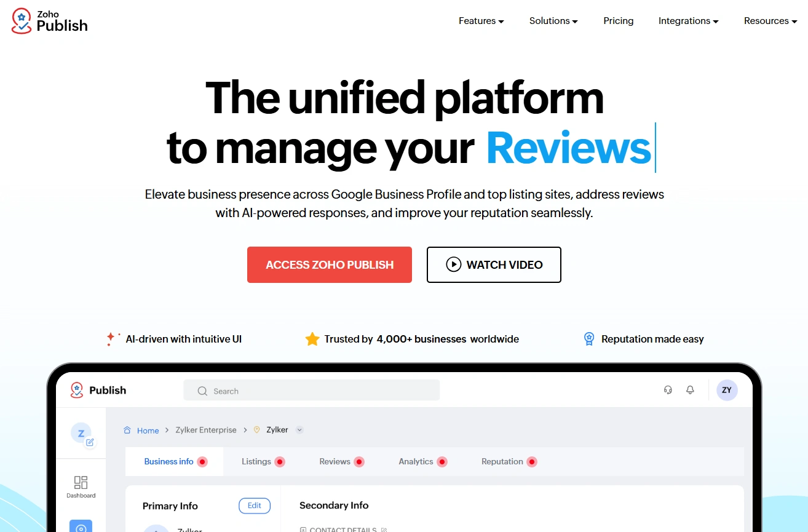Click the badge icon beside Reputation made easy
This screenshot has height=532, width=808.
click(588, 338)
